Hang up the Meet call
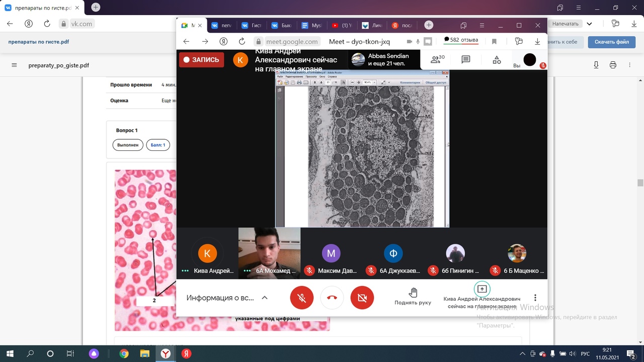Image resolution: width=644 pixels, height=362 pixels. 332,298
